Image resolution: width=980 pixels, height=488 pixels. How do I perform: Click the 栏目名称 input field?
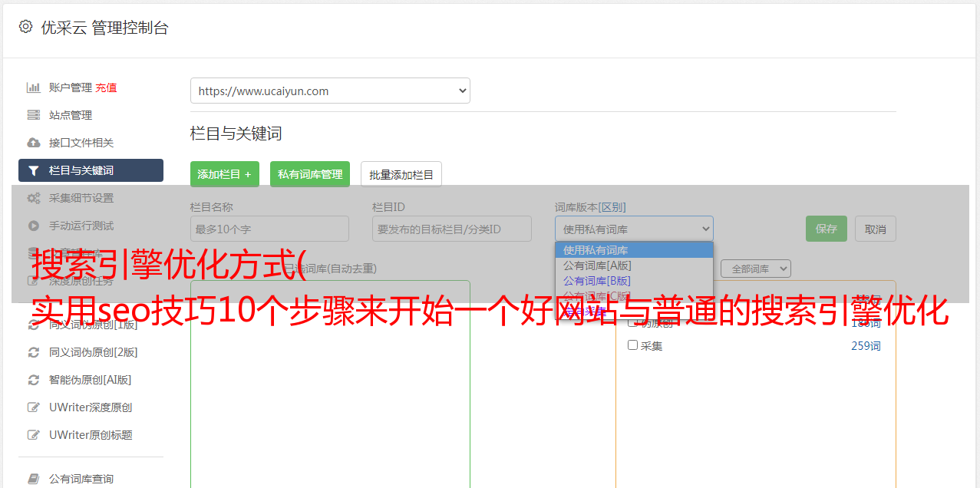point(269,229)
